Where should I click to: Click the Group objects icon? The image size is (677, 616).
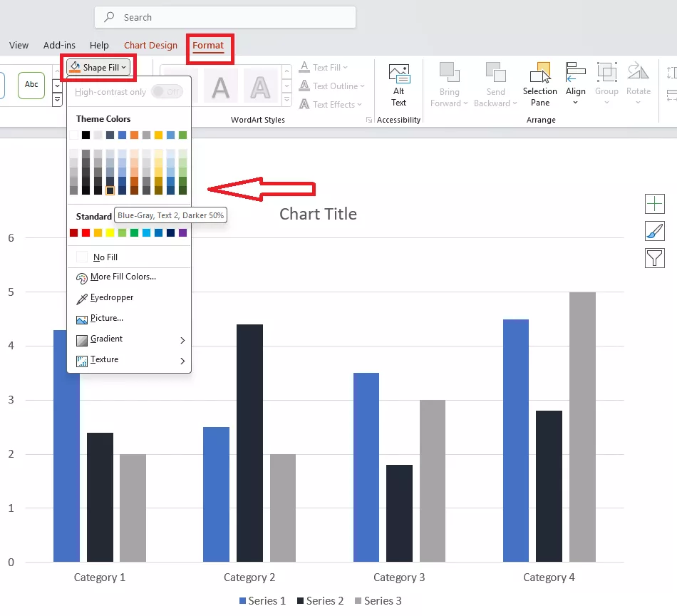click(606, 72)
